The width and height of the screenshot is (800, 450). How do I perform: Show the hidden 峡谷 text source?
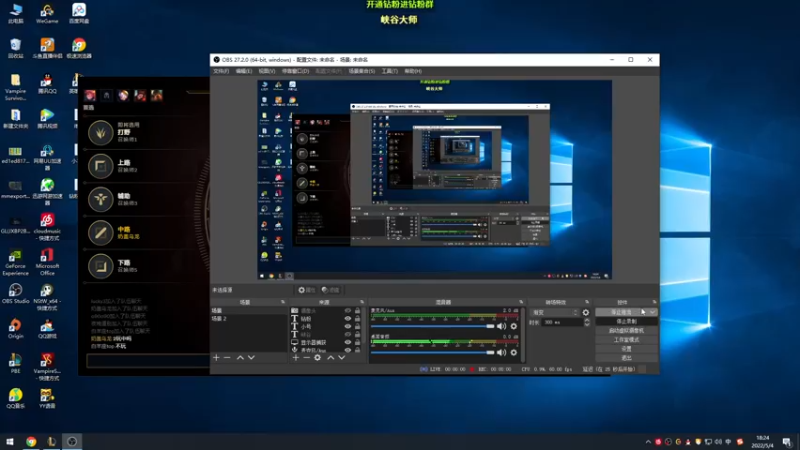348,335
